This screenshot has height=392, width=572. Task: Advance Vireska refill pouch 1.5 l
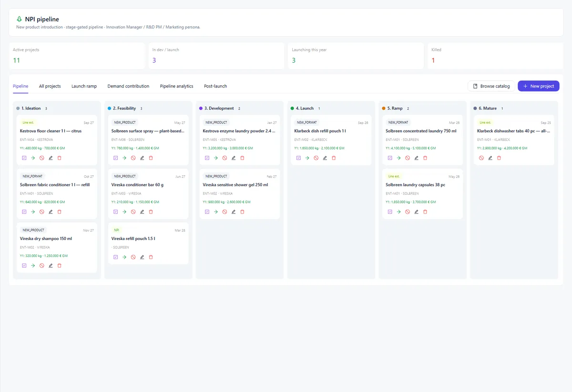[x=124, y=257]
